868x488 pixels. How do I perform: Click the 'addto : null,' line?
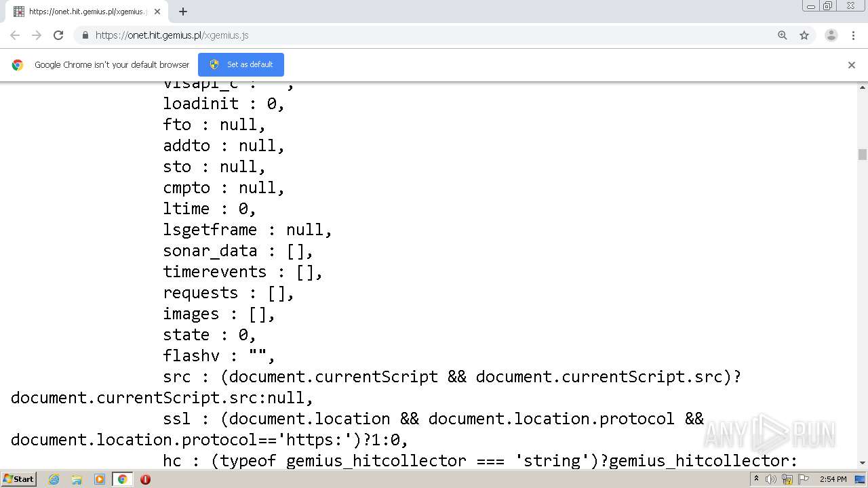click(224, 146)
